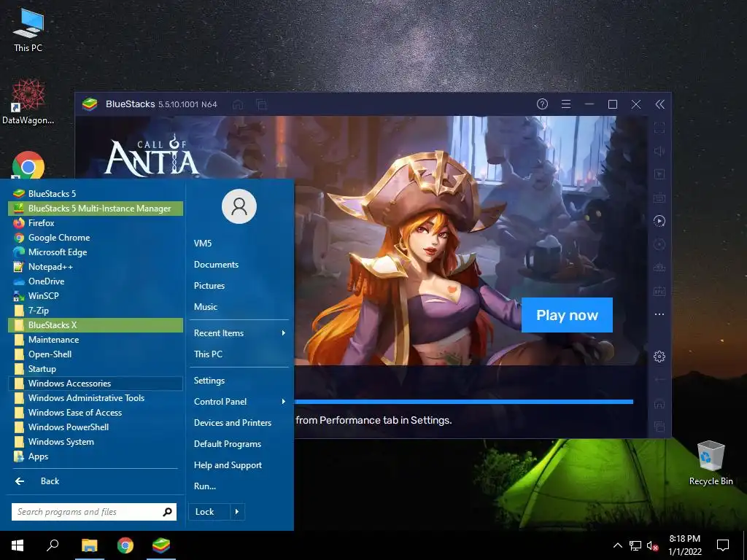The image size is (747, 560).
Task: Open Google Chrome from taskbar
Action: pyautogui.click(x=125, y=545)
